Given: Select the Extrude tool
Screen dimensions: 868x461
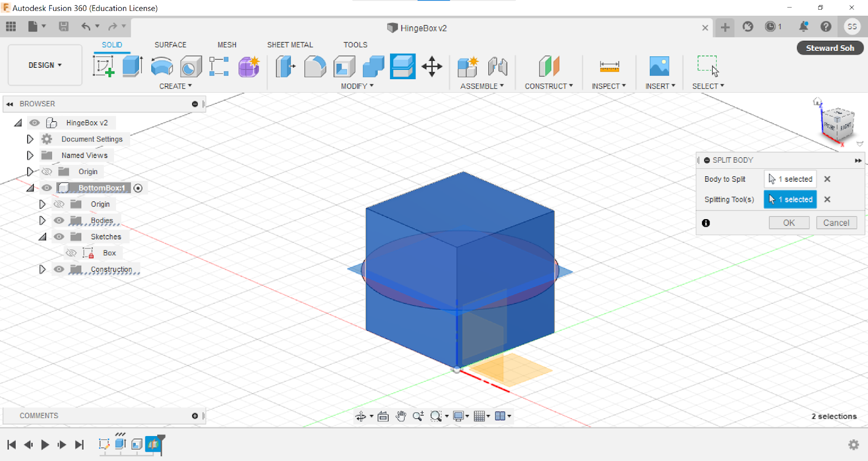Looking at the screenshot, I should point(132,67).
